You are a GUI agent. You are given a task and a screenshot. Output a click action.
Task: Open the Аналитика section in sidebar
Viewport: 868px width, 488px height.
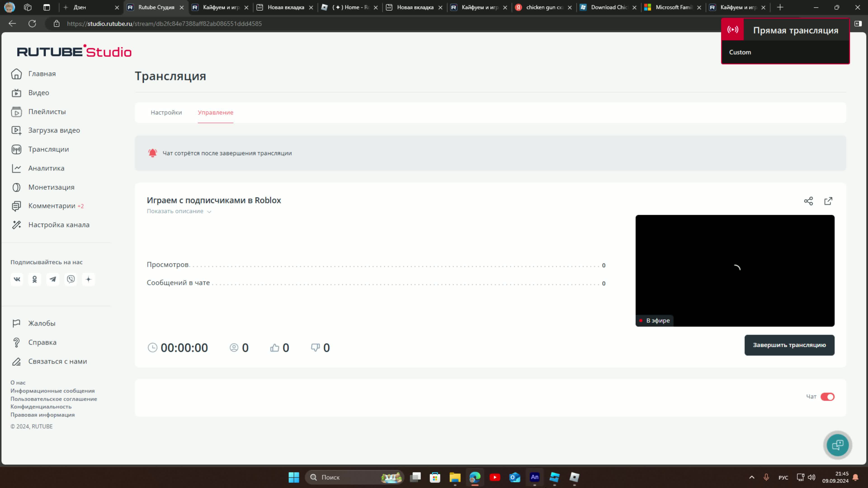46,168
